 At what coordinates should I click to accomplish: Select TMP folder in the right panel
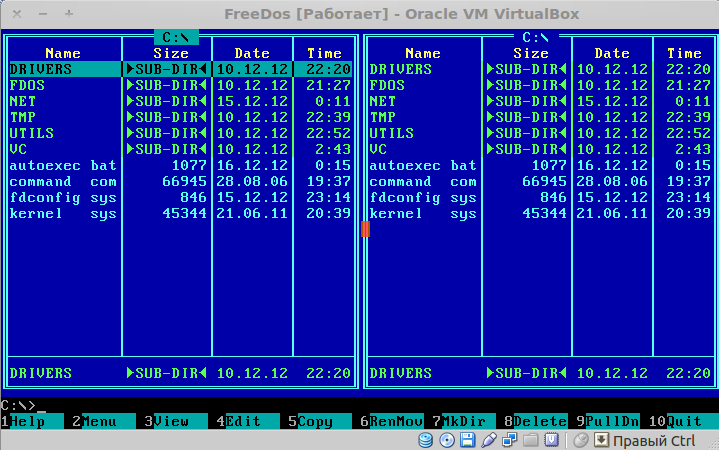(x=541, y=117)
